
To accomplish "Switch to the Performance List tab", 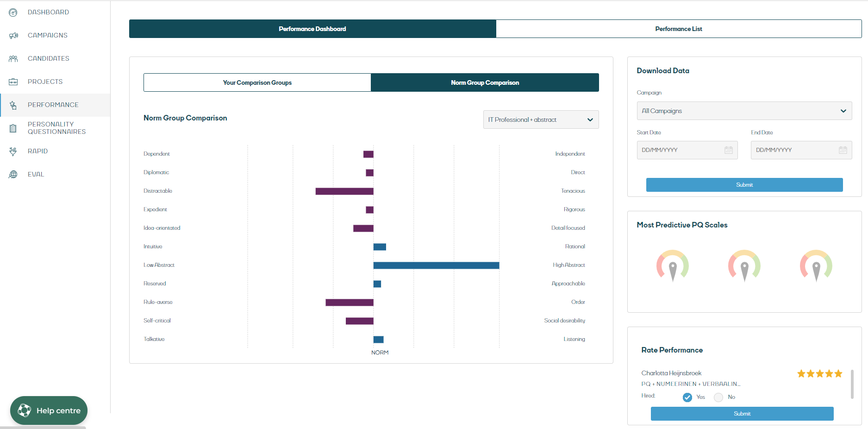I will click(x=678, y=29).
